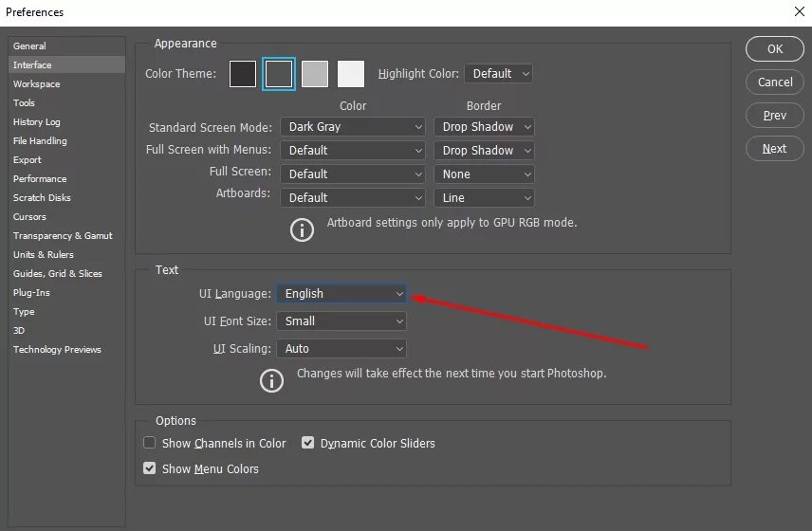Close the Preferences dialog with X
This screenshot has width=812, height=531.
point(799,11)
